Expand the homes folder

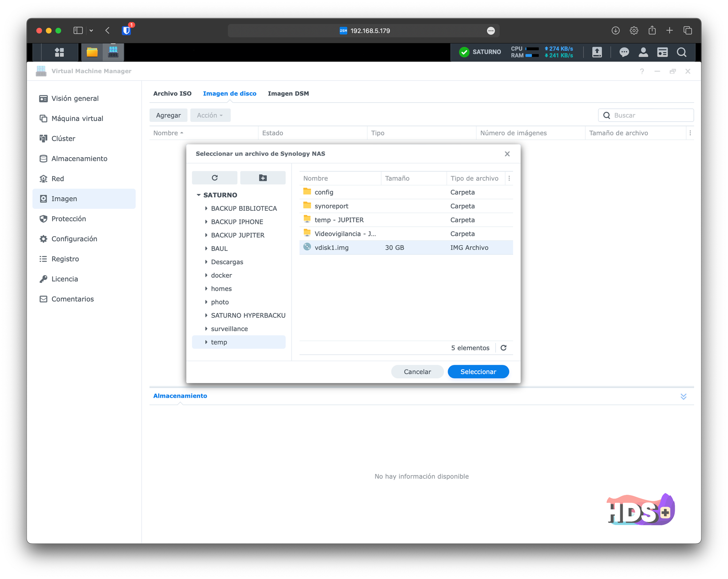coord(206,289)
